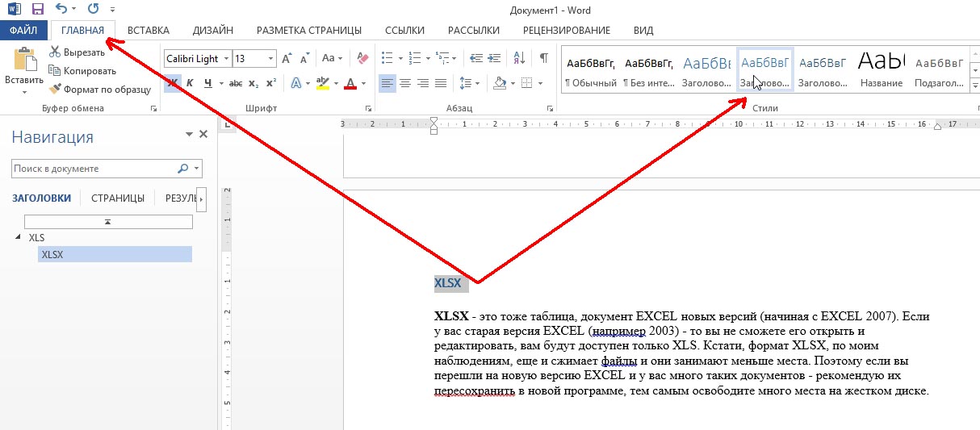
Task: Save the document from the quick access toolbar
Action: tap(37, 10)
